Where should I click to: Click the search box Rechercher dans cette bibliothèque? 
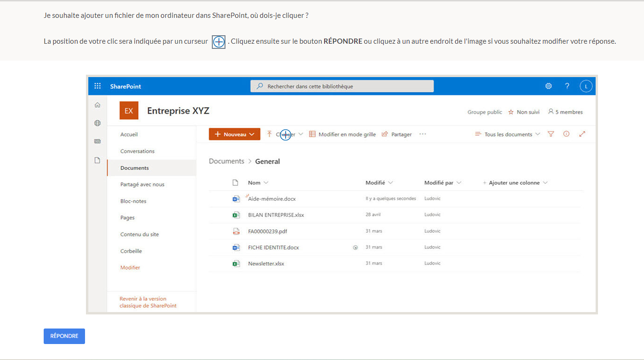tap(342, 86)
